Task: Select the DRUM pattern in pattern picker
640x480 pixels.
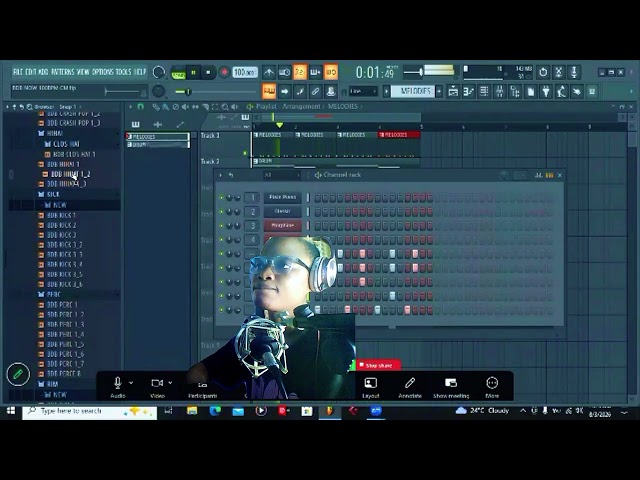Action: (158, 144)
